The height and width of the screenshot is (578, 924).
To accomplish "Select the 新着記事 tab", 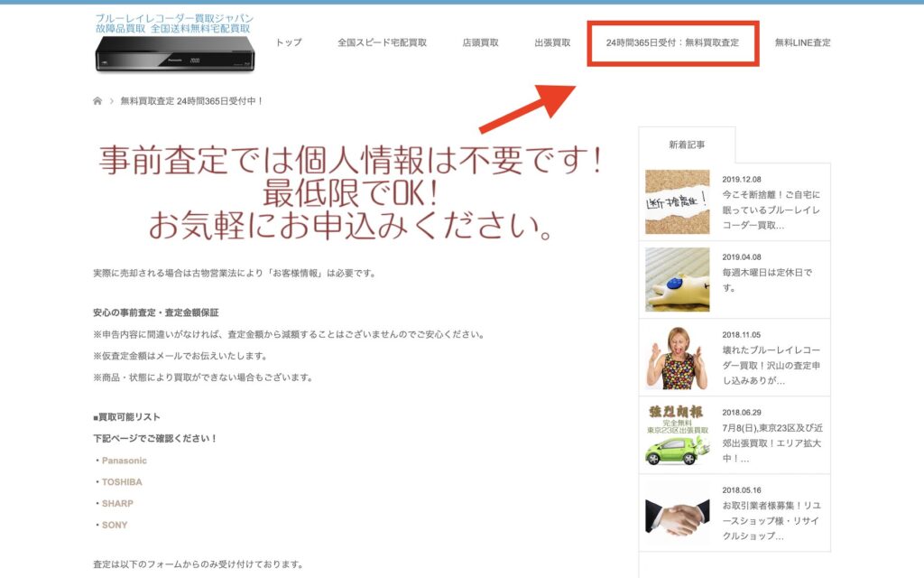I will tap(687, 144).
